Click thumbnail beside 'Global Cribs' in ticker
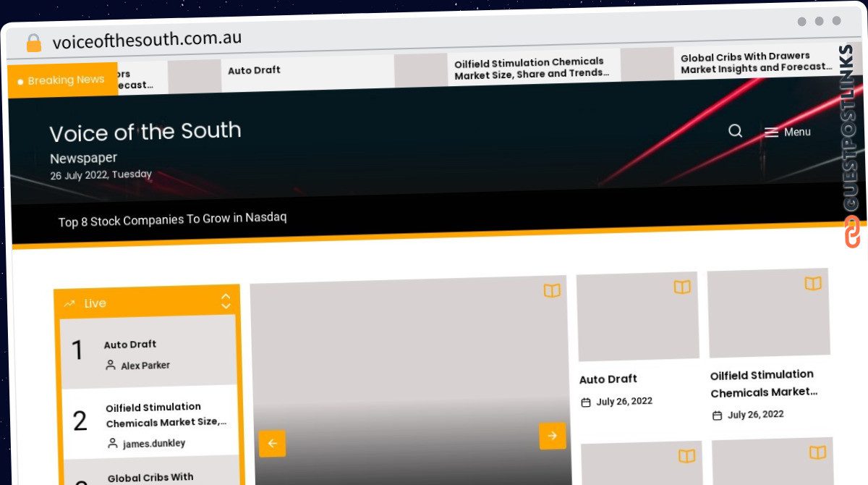 pyautogui.click(x=647, y=64)
